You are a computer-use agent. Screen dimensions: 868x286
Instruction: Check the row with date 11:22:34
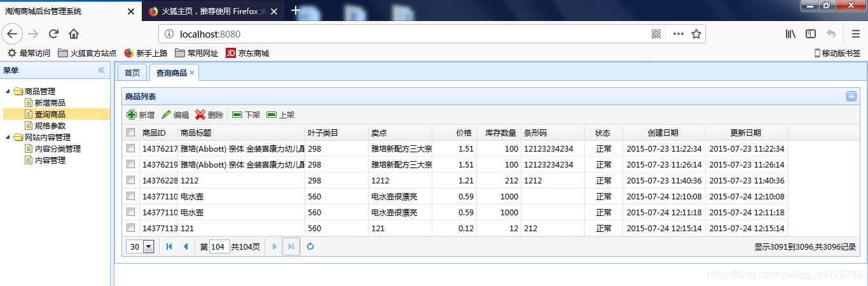130,148
